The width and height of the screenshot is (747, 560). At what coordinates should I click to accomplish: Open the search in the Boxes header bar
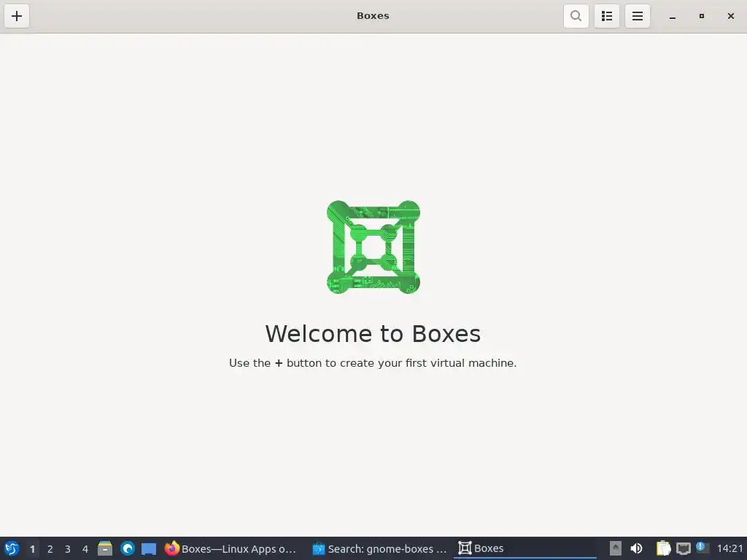(576, 16)
